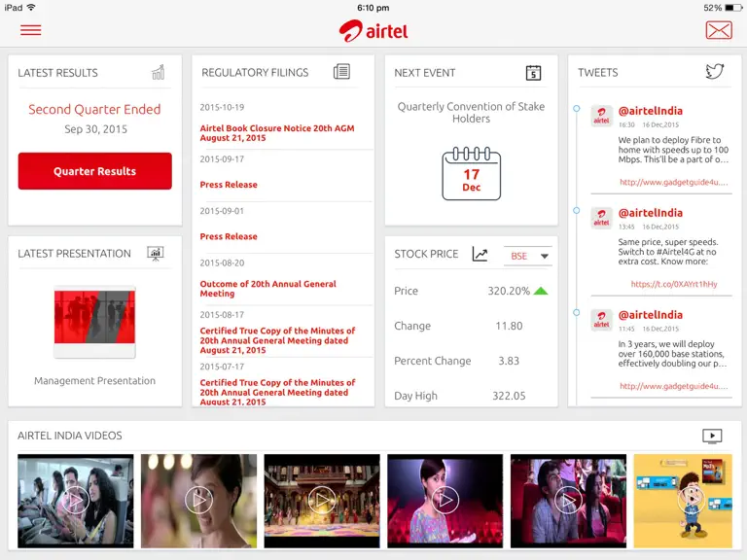747x560 pixels.
Task: Open Outcome of 20th Annual General Meeting
Action: point(267,289)
